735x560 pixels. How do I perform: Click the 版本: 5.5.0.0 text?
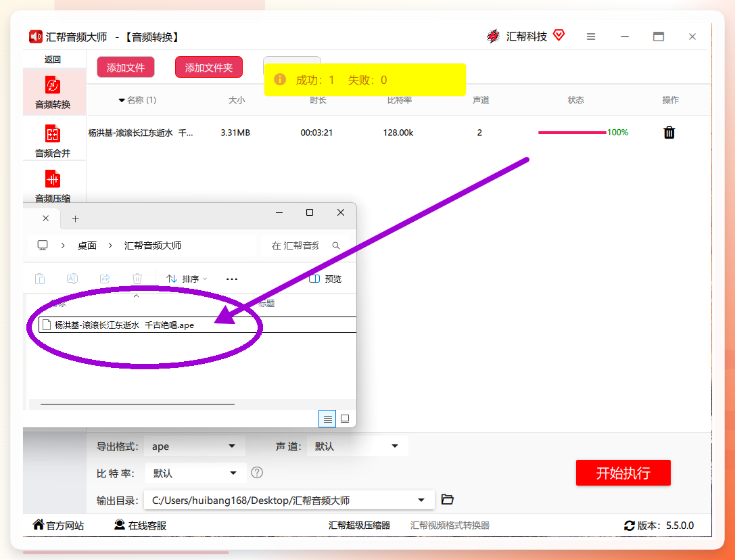pos(665,526)
